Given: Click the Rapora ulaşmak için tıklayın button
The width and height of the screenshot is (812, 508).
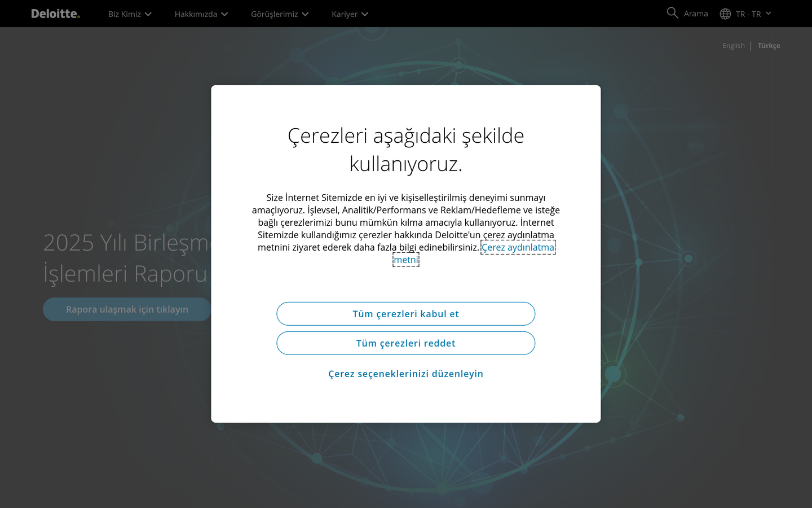Looking at the screenshot, I should click(x=127, y=309).
